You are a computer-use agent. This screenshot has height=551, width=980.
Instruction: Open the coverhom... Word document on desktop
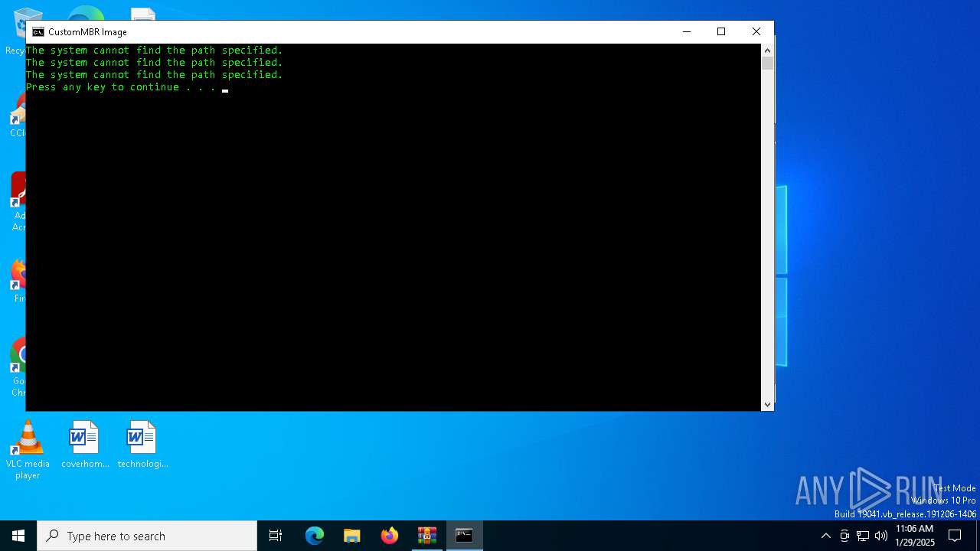pos(84,445)
